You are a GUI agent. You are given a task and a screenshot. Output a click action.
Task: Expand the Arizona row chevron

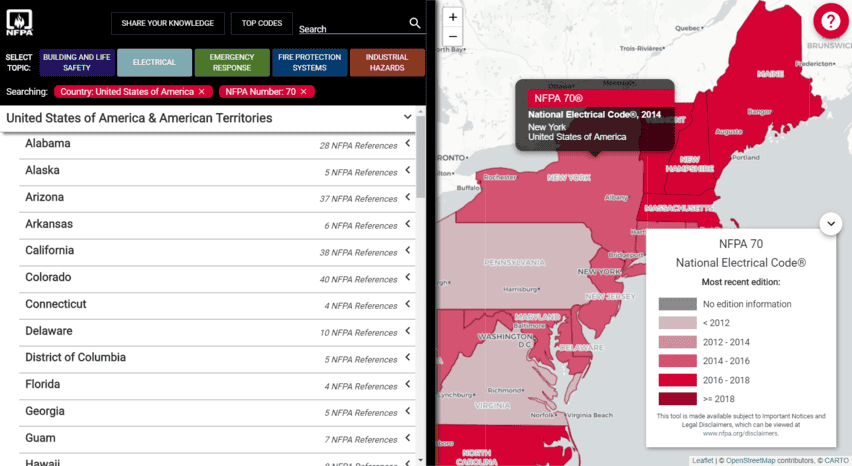click(408, 197)
